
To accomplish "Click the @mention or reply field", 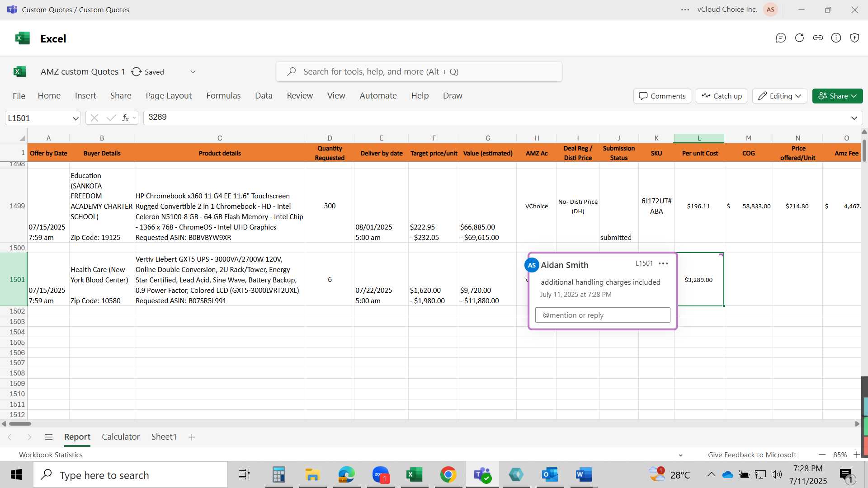I will pos(603,315).
